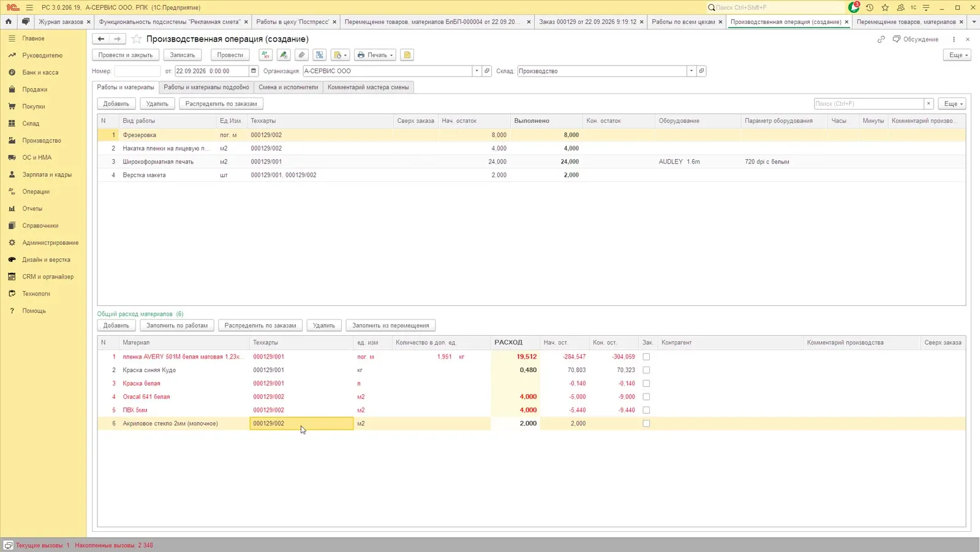Click the Заполнить из перемещения button
The width and height of the screenshot is (980, 552).
(x=391, y=326)
